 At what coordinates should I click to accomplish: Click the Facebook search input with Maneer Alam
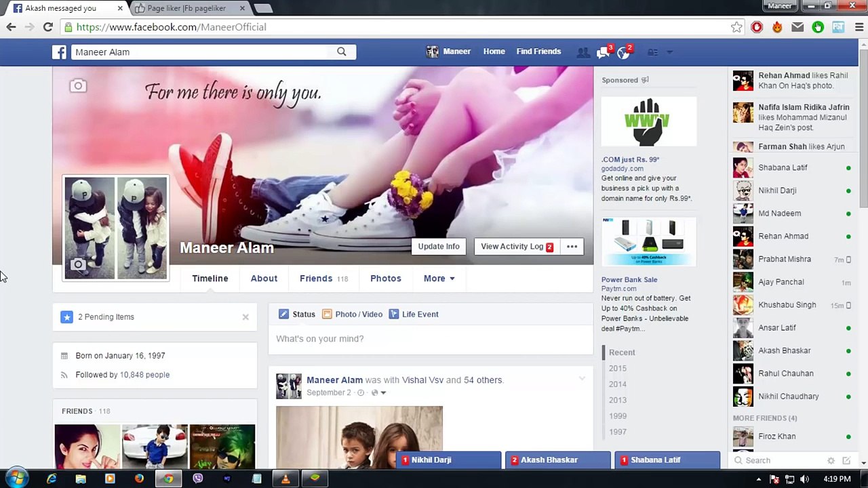pos(200,52)
